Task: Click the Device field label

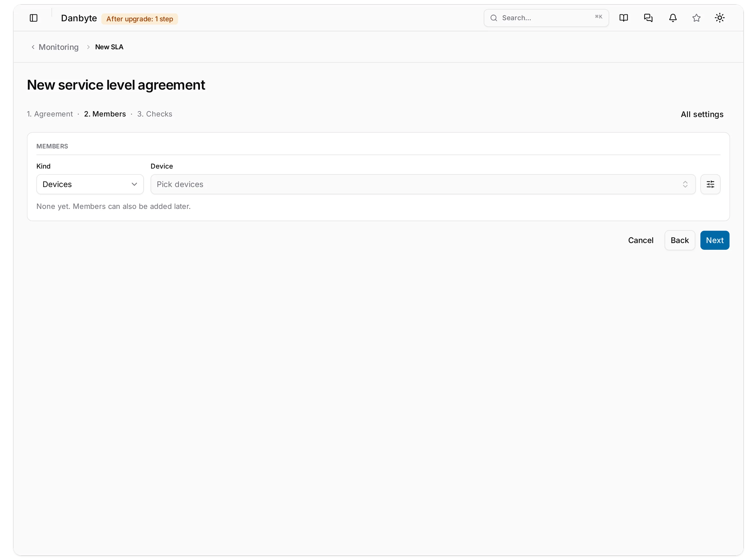Action: click(162, 166)
